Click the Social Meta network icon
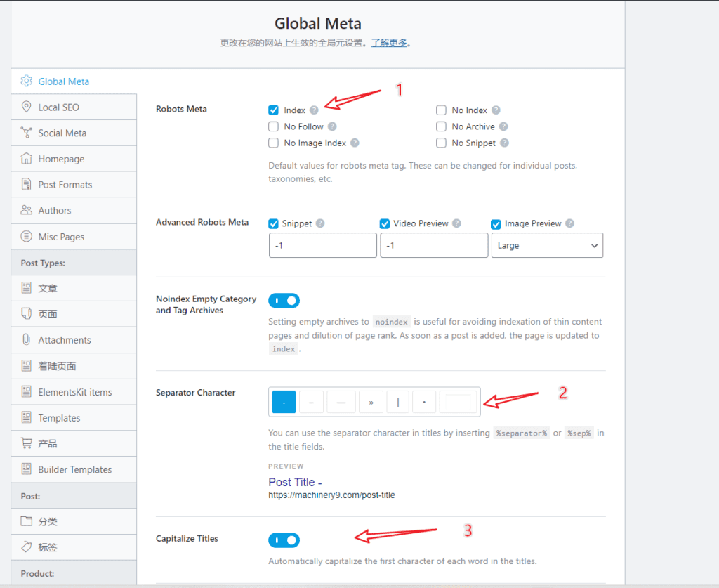The height and width of the screenshot is (588, 719). [27, 133]
